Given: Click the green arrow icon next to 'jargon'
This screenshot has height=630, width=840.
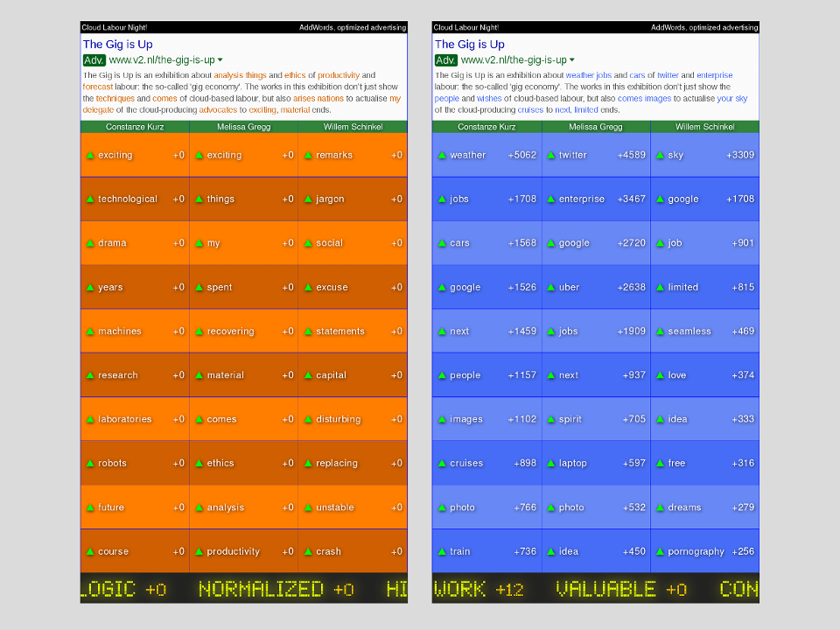Looking at the screenshot, I should (308, 199).
